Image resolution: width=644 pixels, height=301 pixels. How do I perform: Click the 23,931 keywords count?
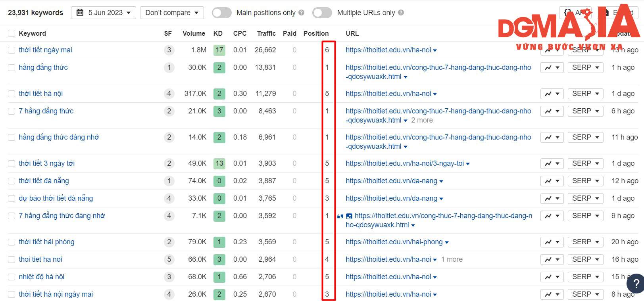35,13
